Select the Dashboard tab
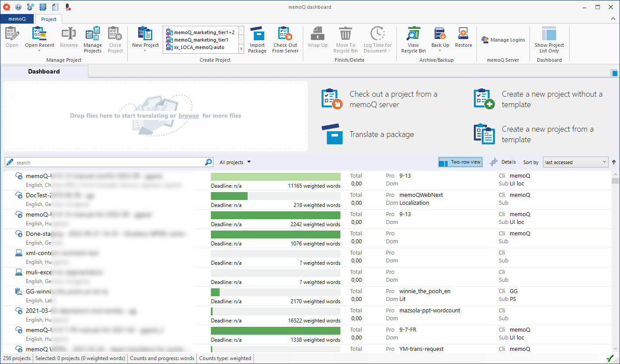 click(44, 71)
